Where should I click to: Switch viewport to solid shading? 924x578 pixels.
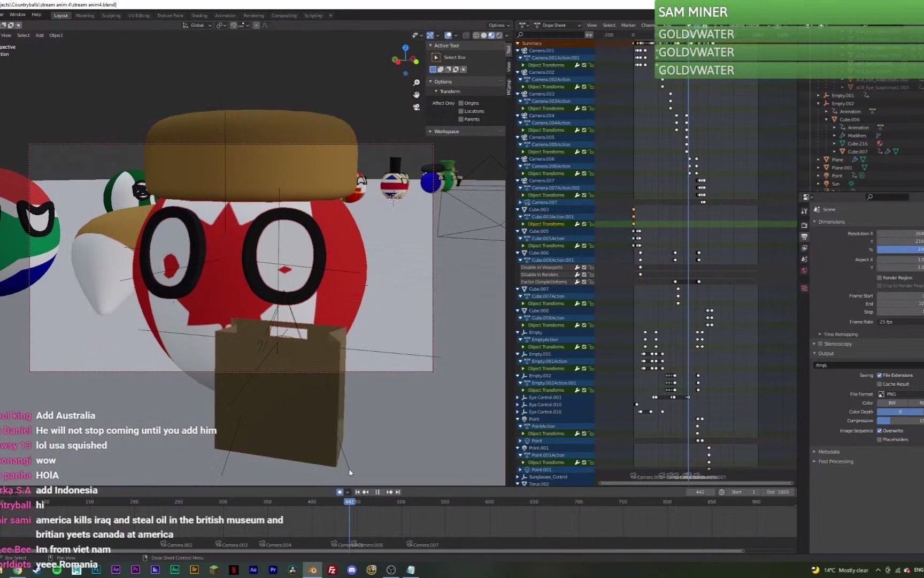click(x=483, y=35)
